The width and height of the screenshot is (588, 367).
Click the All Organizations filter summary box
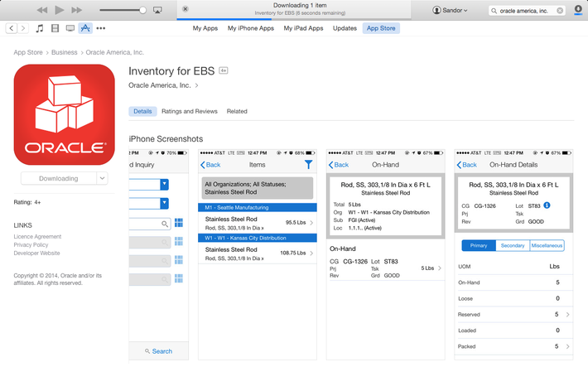[258, 188]
